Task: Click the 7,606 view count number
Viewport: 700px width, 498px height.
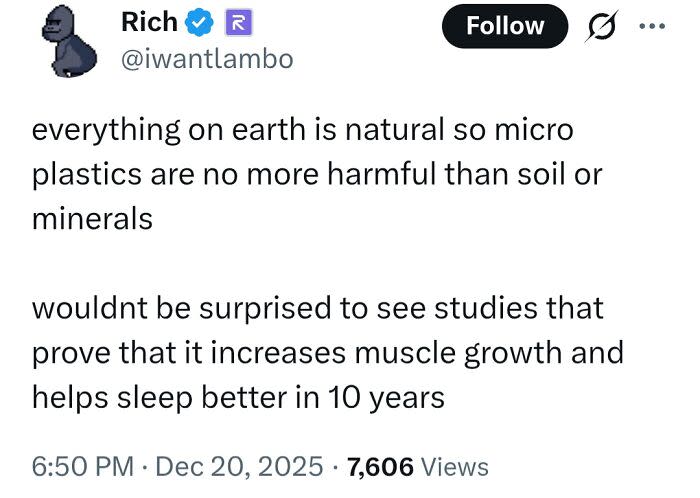Action: (382, 467)
